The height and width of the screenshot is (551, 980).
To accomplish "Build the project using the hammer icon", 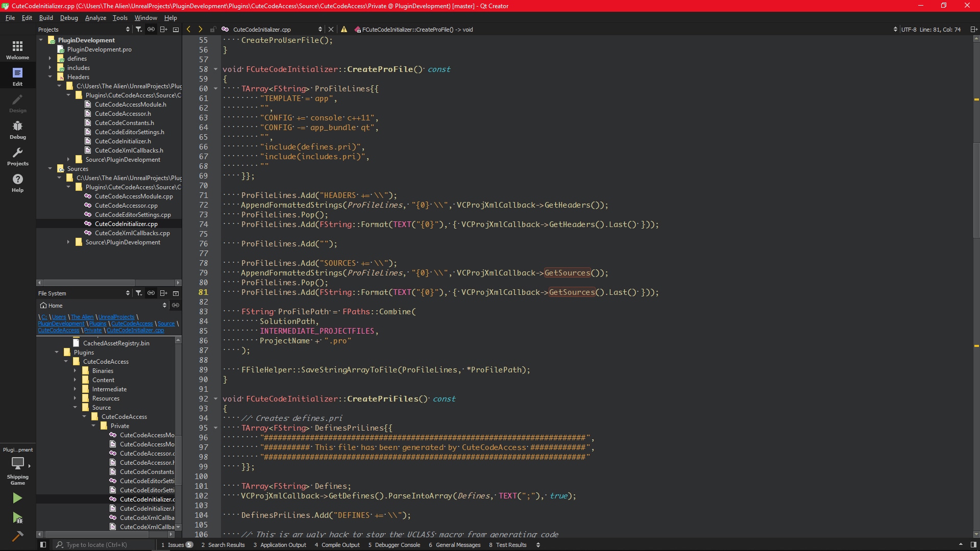I will coord(17,537).
